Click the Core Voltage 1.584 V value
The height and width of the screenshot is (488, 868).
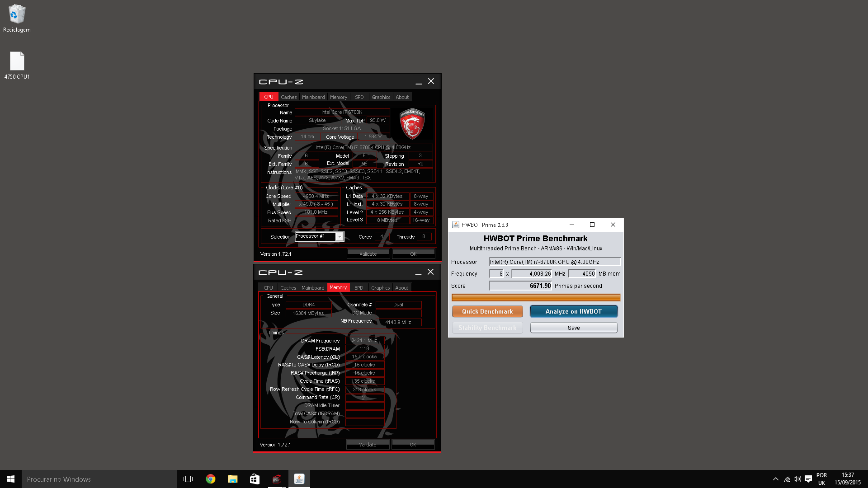coord(373,136)
